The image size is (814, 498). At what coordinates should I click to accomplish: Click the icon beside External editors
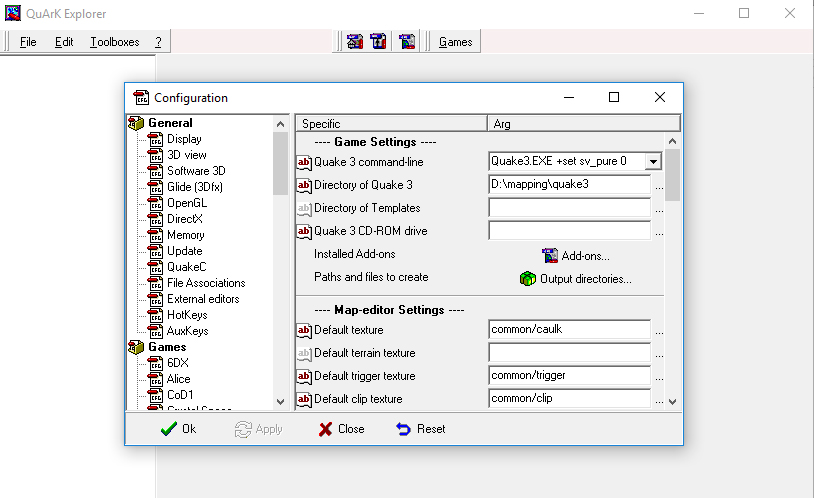click(x=155, y=299)
